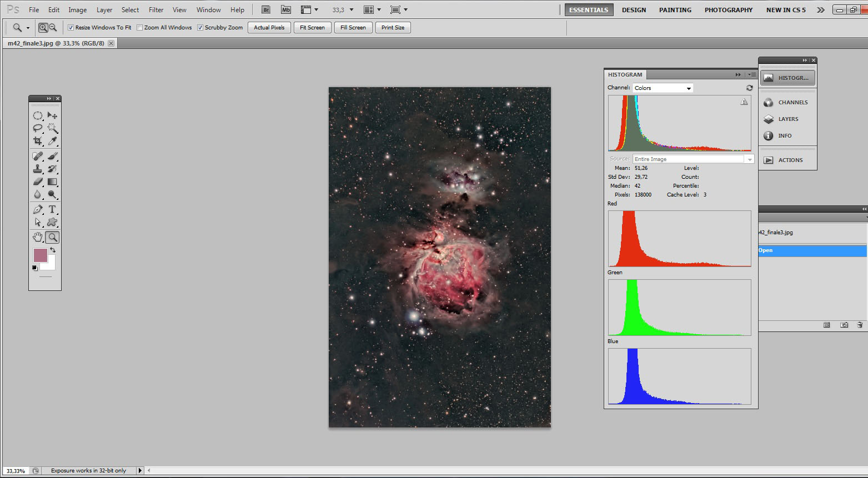Select the Brush tool
868x478 pixels.
point(52,156)
